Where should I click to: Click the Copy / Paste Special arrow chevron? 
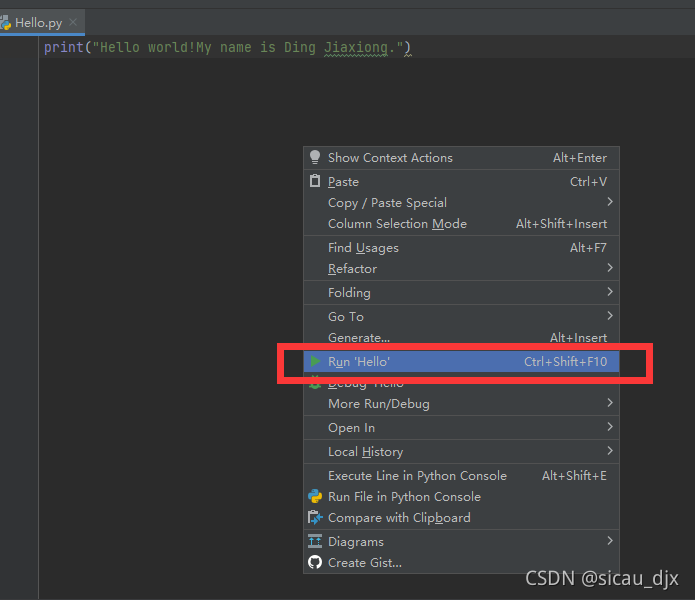point(610,202)
